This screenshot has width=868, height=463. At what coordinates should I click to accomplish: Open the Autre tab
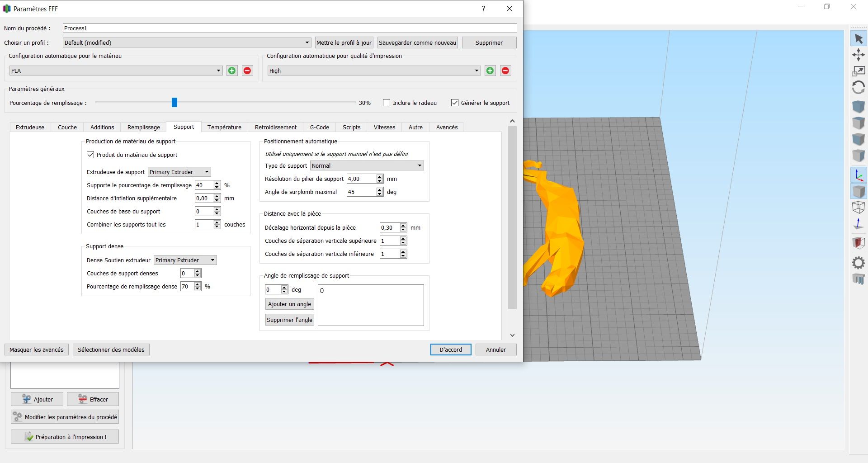click(416, 127)
